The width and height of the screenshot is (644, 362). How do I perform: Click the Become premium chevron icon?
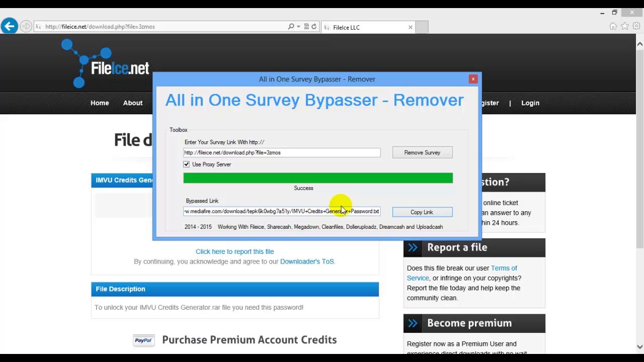point(413,323)
